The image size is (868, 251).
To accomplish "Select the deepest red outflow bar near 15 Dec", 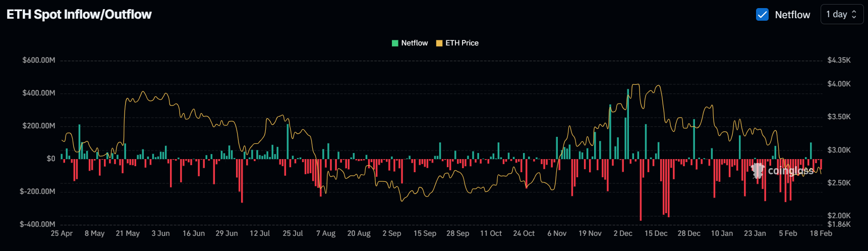I will click(x=641, y=189).
